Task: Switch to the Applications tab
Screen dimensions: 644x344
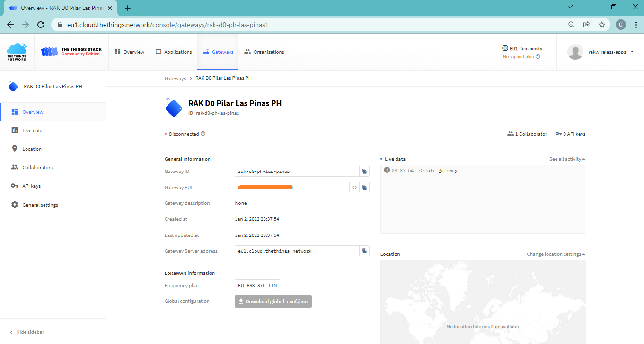Action: [x=174, y=52]
